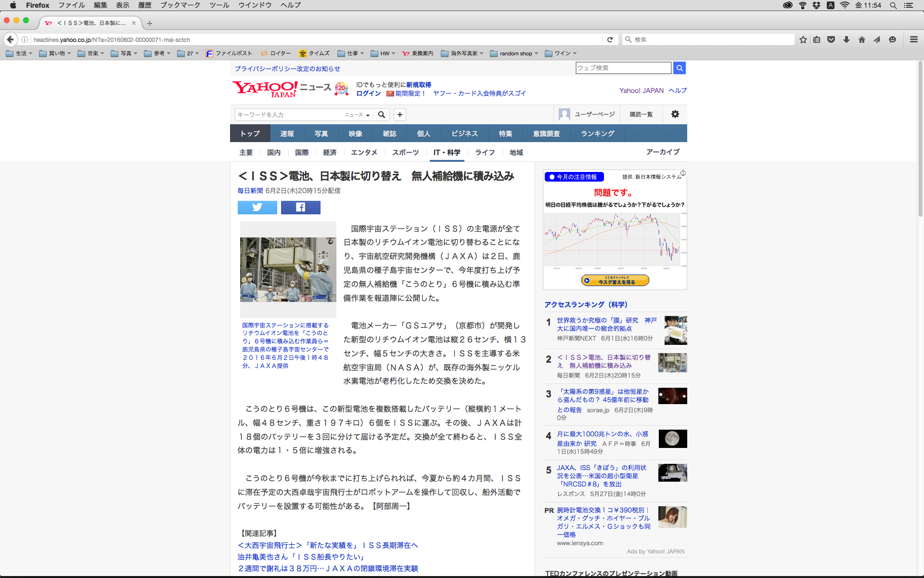Click the article photo thumbnail
The height and width of the screenshot is (578, 924).
pos(288,269)
